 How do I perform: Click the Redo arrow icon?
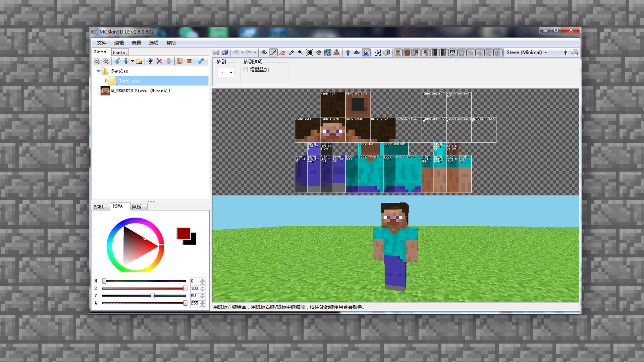[x=249, y=53]
